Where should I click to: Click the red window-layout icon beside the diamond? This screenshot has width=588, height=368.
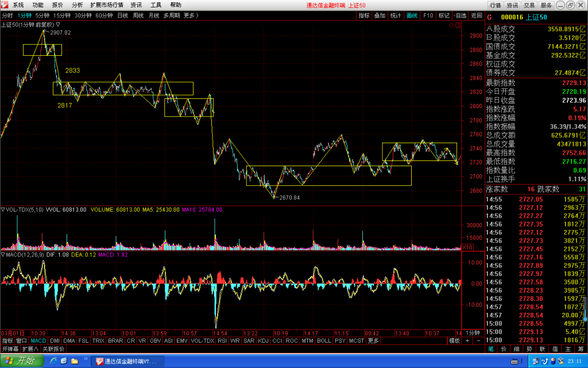pos(458,25)
